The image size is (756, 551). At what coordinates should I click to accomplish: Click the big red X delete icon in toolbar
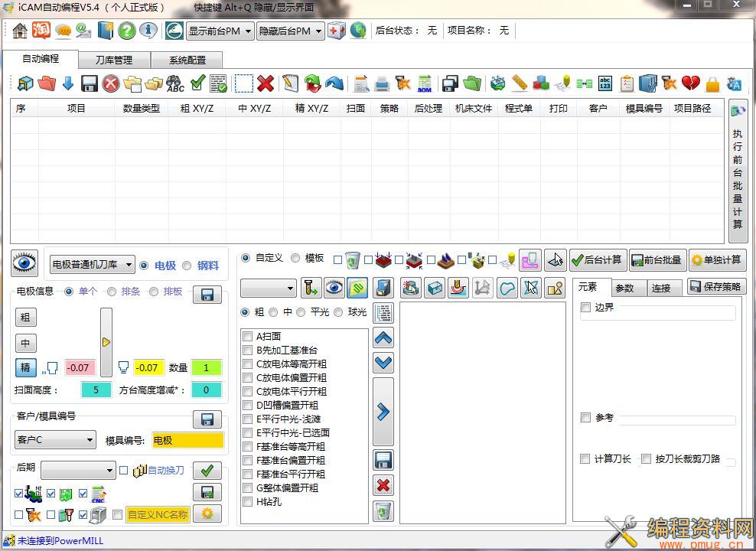coord(266,83)
